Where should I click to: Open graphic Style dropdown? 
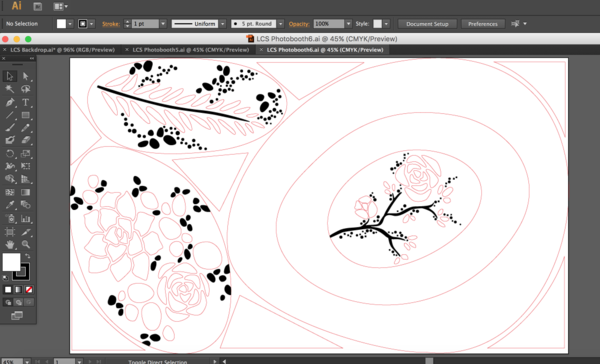coord(386,24)
